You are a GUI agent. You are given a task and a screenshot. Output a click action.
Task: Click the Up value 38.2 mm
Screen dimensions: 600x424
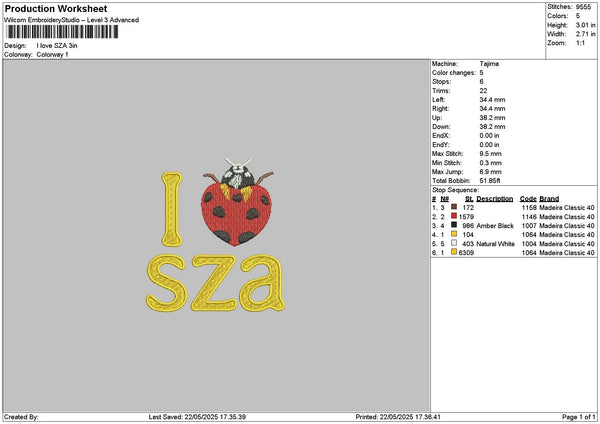(x=492, y=118)
